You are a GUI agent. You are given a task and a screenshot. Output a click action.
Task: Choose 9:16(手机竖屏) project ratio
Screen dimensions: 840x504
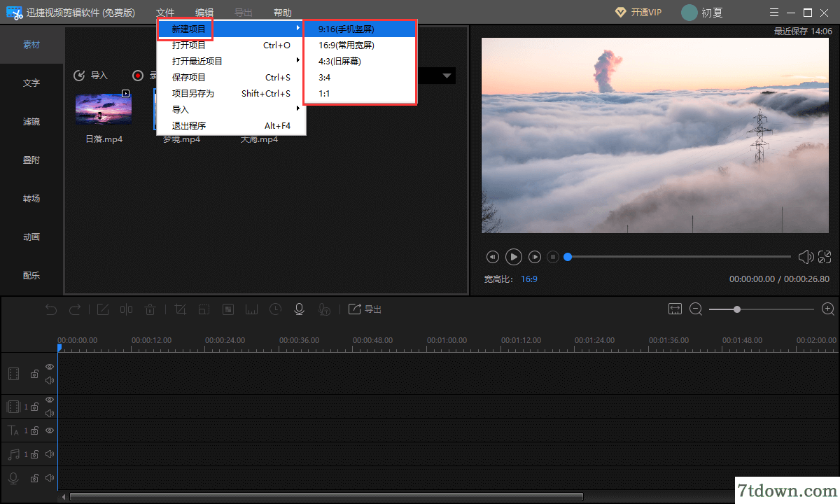[360, 29]
